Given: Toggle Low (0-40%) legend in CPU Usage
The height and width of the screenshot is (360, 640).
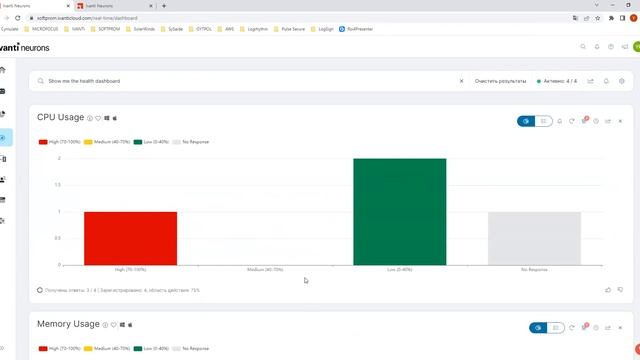Looking at the screenshot, I should 151,142.
